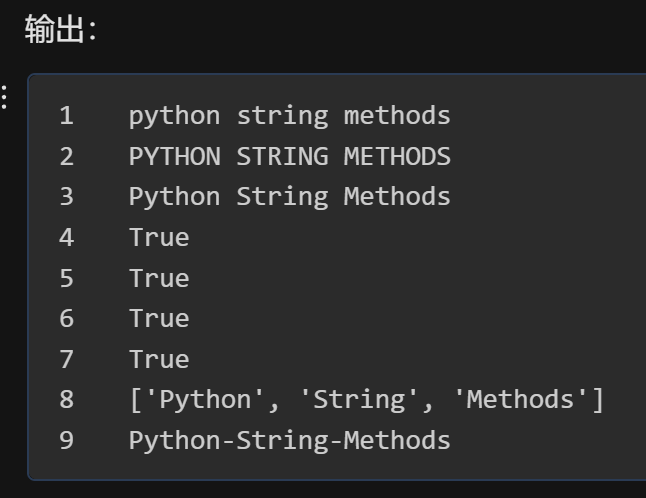Viewport: 646px width, 498px height.
Task: Click "True" on output line 7
Action: pyautogui.click(x=158, y=359)
